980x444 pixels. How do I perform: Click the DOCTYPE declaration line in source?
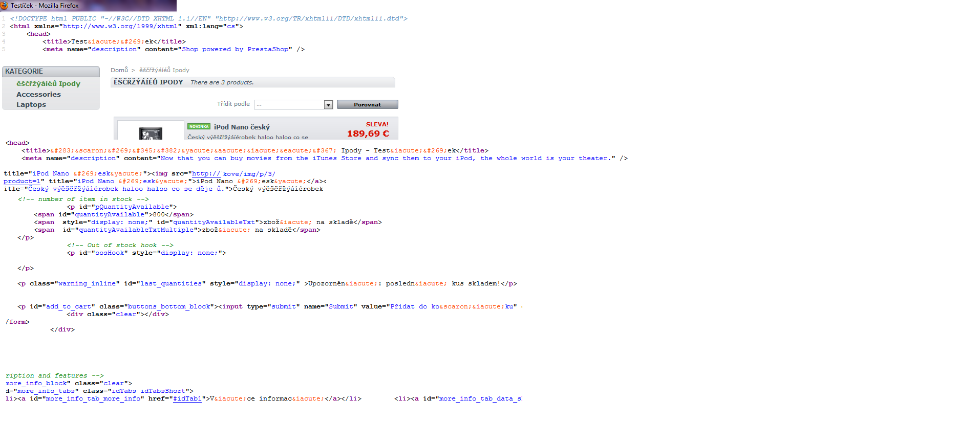coord(209,18)
